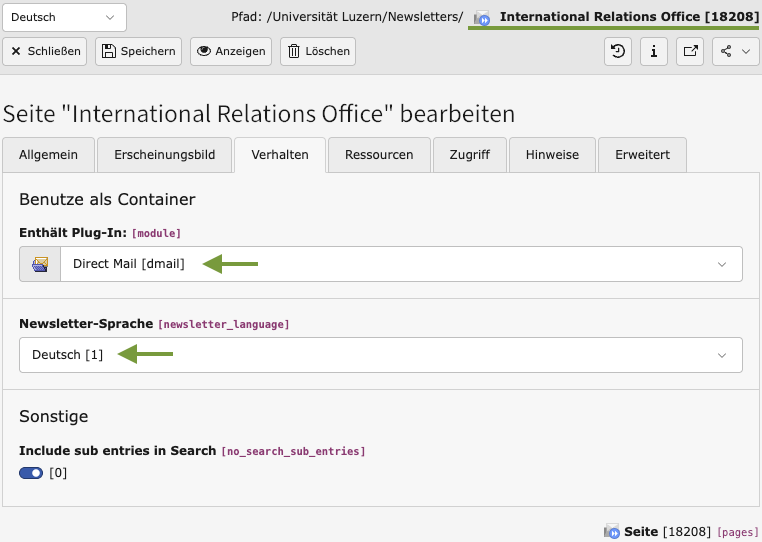Select the Hinweise tab
The width and height of the screenshot is (762, 542).
pos(552,155)
